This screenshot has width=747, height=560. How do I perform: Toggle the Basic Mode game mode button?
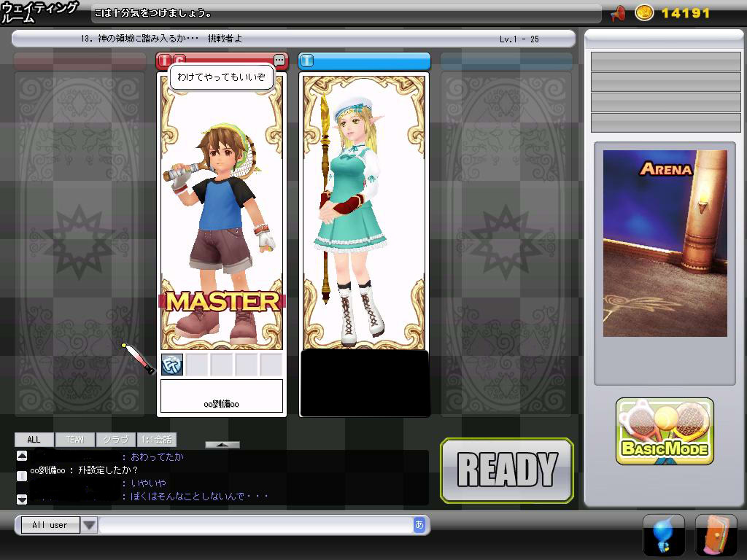pos(665,432)
